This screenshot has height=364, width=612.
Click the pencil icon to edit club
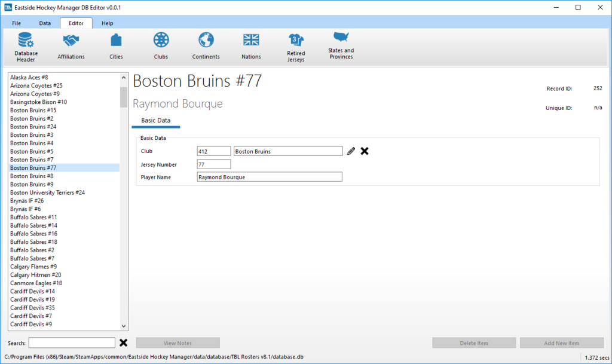click(351, 151)
